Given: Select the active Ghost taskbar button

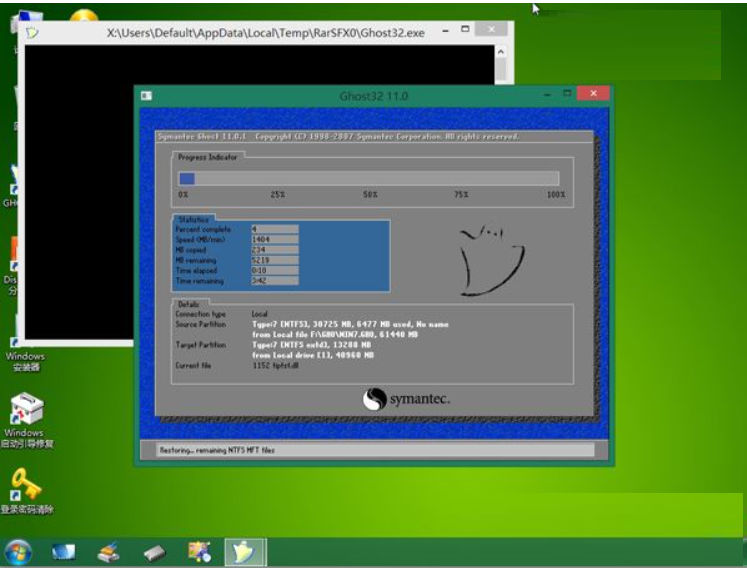Looking at the screenshot, I should pyautogui.click(x=242, y=551).
